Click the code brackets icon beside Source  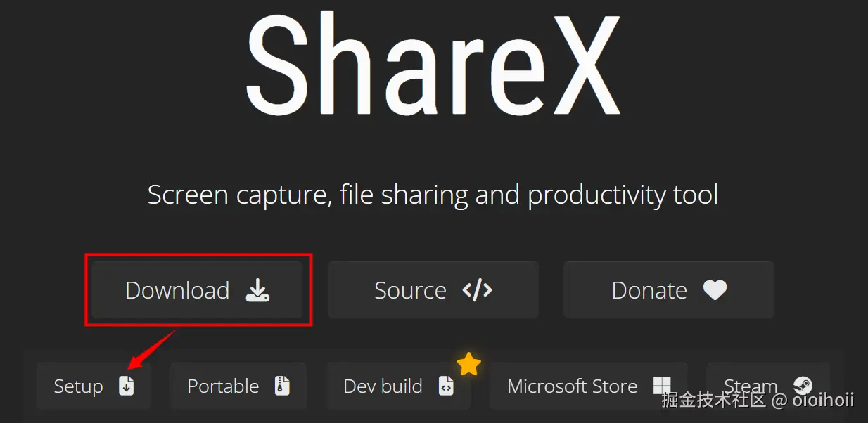477,290
